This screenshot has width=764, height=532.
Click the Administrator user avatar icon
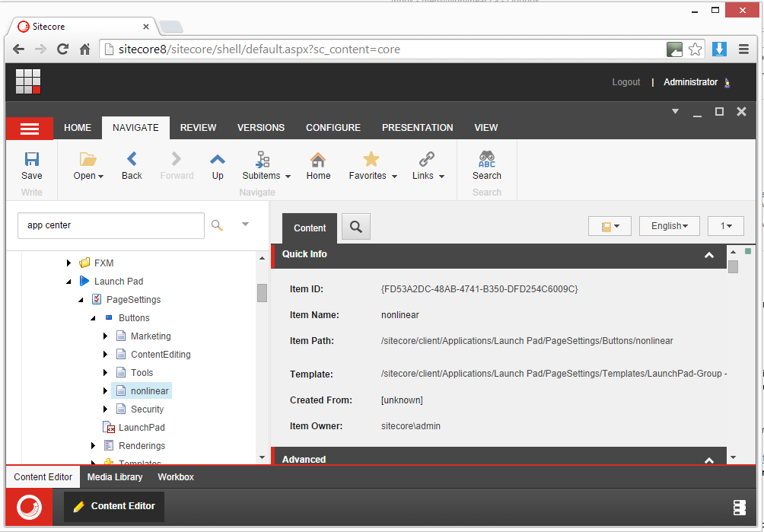pyautogui.click(x=727, y=82)
